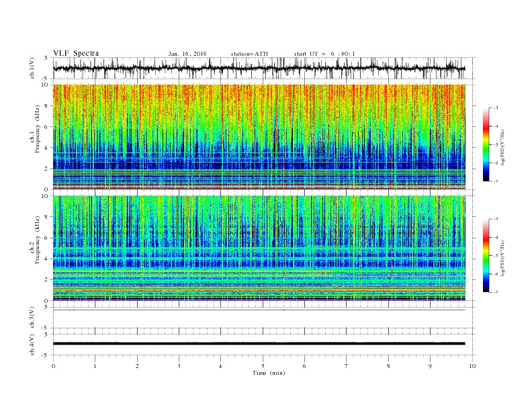
Task: Click bottom time axis tick label "6"
Action: point(304,366)
